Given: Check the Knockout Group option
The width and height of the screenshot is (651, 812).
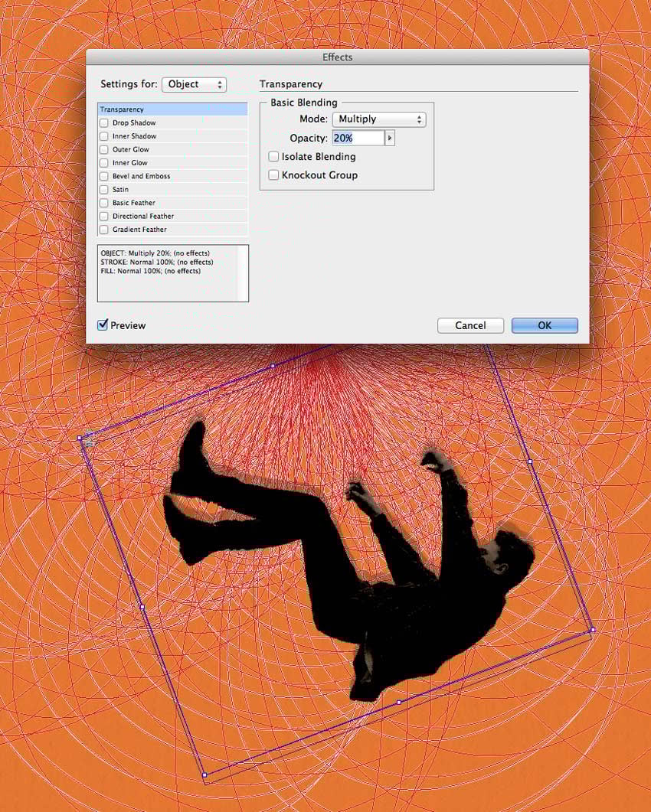Looking at the screenshot, I should point(273,175).
